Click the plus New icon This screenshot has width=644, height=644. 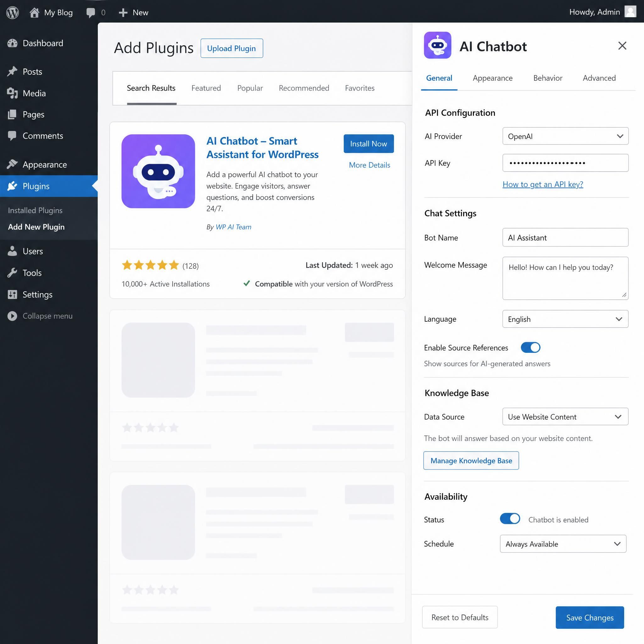[x=123, y=13]
